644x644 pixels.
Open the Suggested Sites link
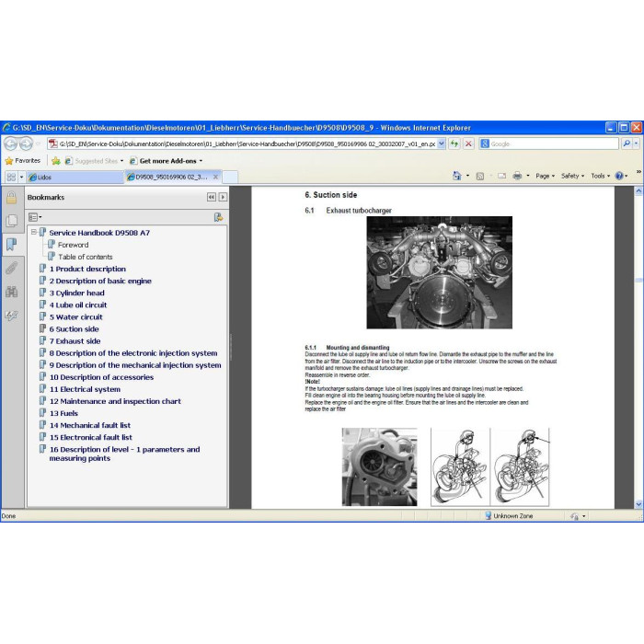94,161
